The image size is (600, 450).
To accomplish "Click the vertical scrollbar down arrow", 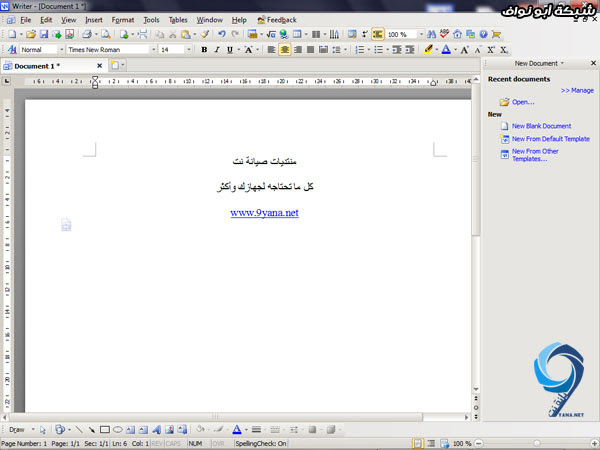I will [476, 389].
